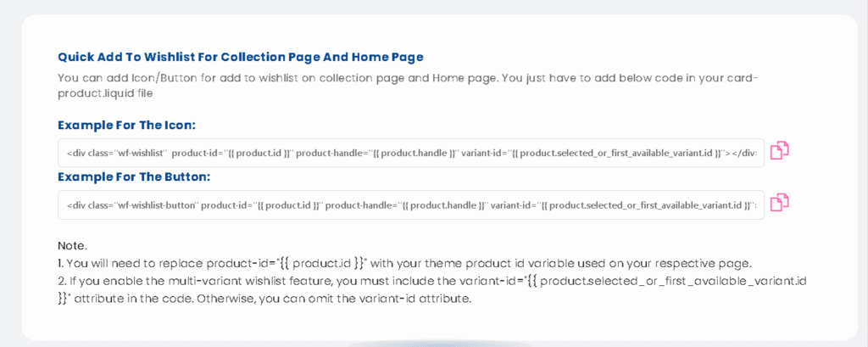Screen dimensions: 868x347
Task: Copy the icon example code snippet
Action: [x=779, y=151]
